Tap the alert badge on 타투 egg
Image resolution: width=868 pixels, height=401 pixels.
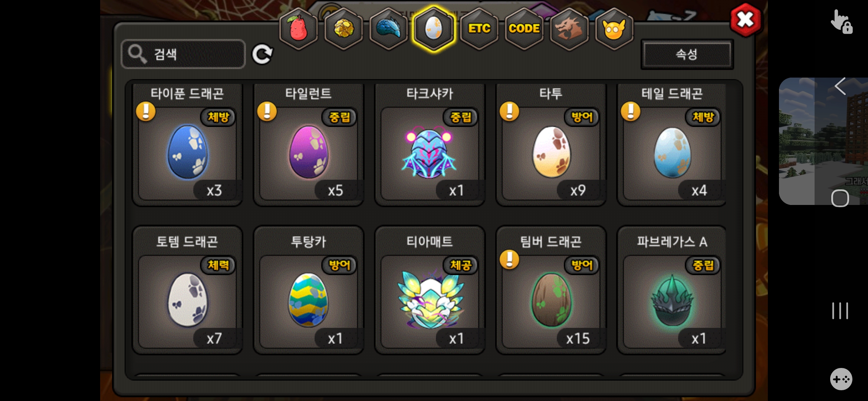pyautogui.click(x=509, y=111)
